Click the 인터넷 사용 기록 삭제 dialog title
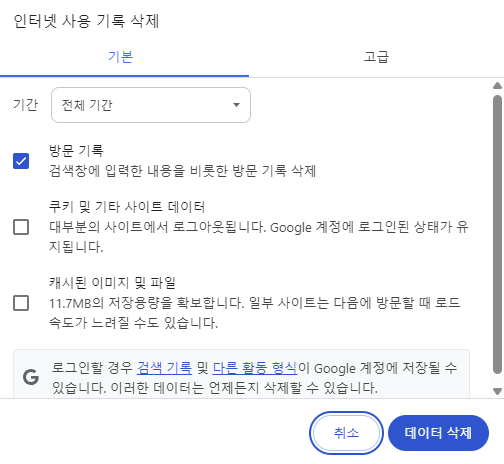This screenshot has height=464, width=504. click(x=86, y=21)
